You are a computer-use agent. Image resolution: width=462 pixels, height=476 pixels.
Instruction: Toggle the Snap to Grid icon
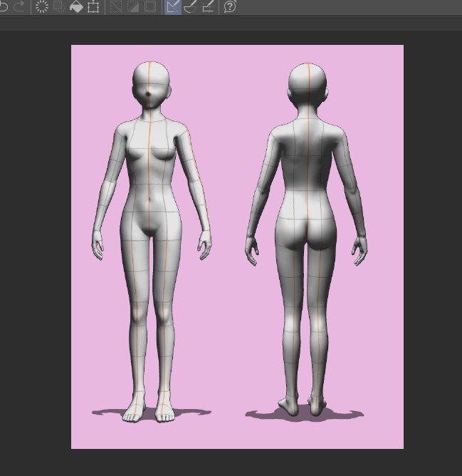[x=208, y=6]
